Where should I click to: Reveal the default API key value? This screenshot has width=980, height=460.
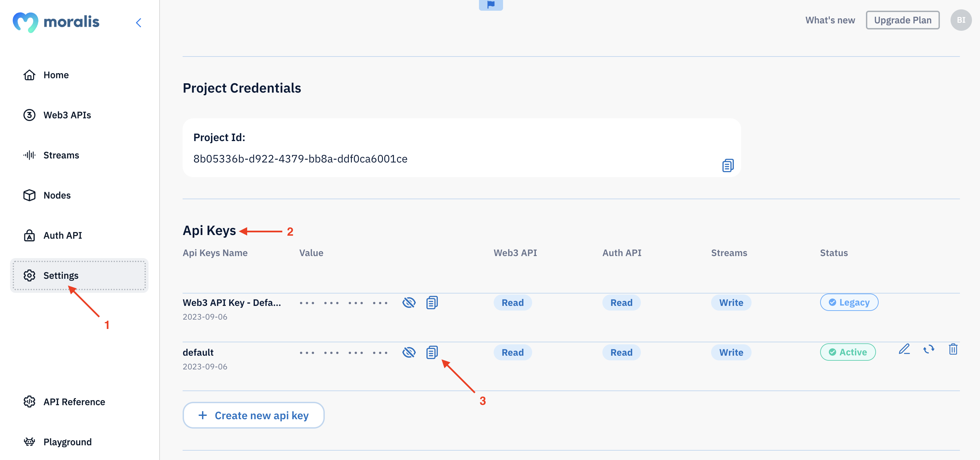[409, 352]
